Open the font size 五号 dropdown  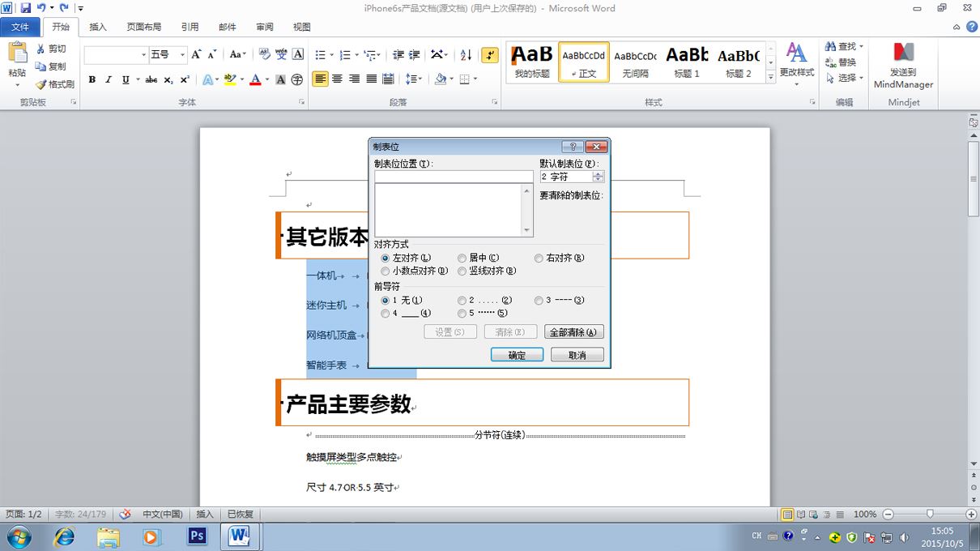[182, 54]
